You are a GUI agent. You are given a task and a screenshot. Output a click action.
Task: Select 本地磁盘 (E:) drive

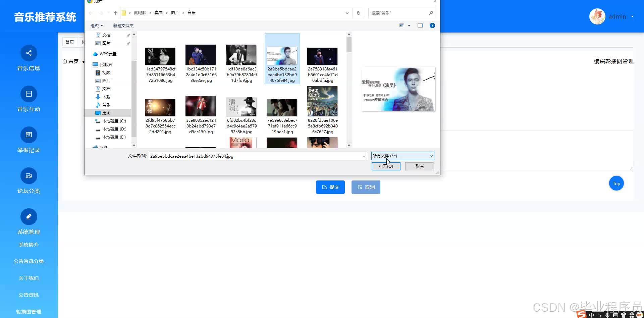(x=114, y=137)
